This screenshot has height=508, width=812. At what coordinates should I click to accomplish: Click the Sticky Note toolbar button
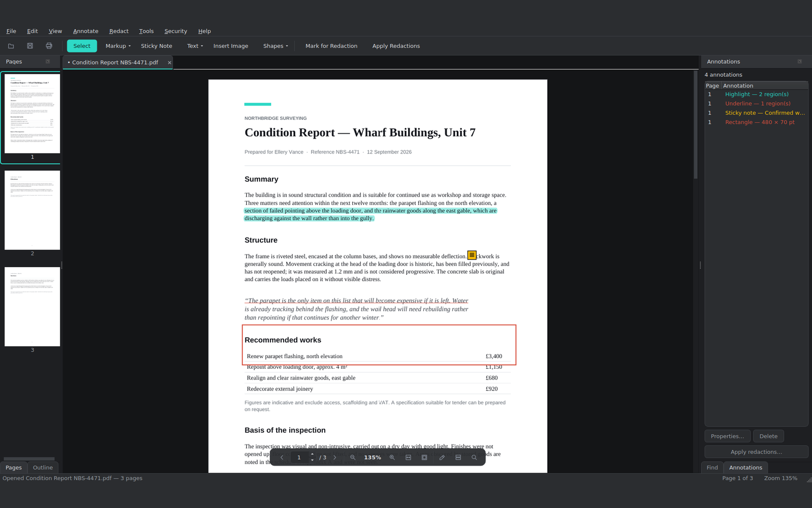tap(156, 46)
